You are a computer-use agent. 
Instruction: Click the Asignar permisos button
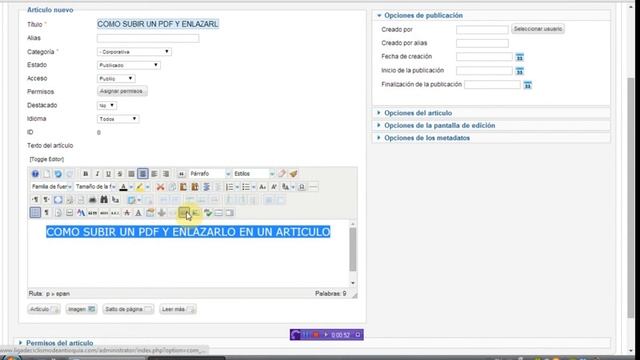point(122,91)
